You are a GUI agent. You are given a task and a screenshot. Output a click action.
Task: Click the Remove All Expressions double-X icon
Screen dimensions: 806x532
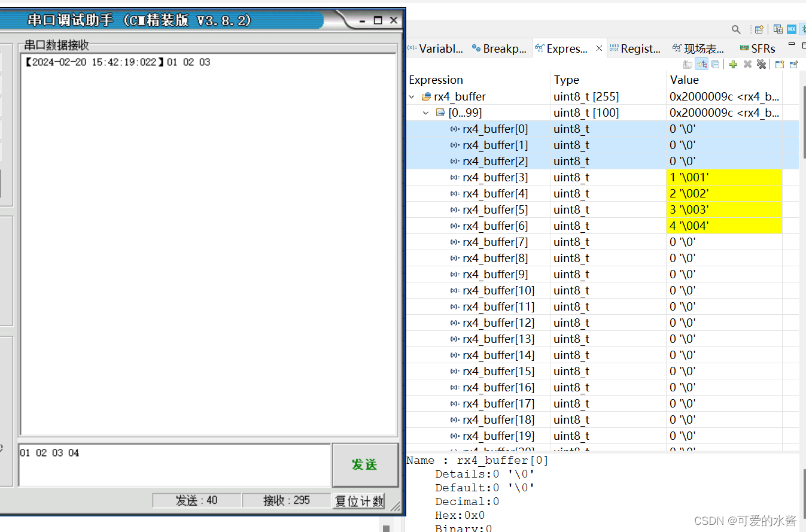pyautogui.click(x=761, y=64)
